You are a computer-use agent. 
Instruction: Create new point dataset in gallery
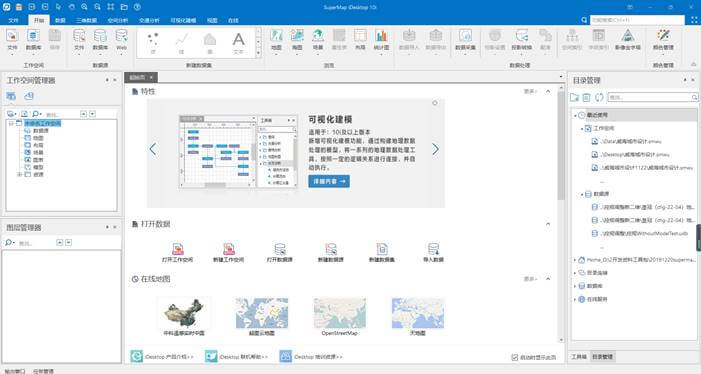tap(153, 42)
